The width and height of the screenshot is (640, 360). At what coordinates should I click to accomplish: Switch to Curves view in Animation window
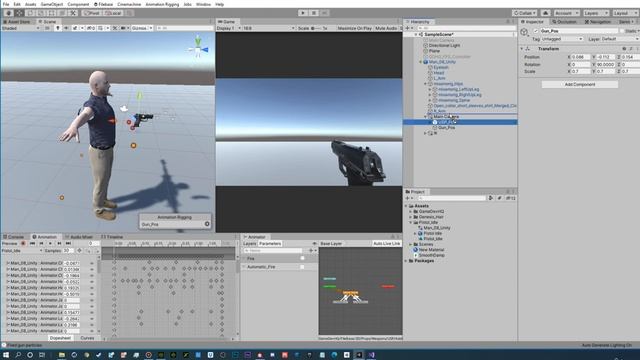pos(87,338)
